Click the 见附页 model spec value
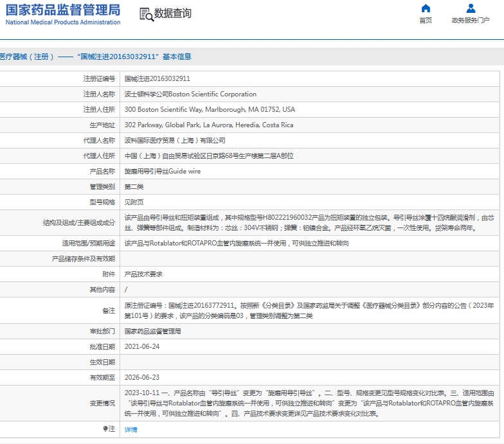This screenshot has height=444, width=504. click(134, 202)
